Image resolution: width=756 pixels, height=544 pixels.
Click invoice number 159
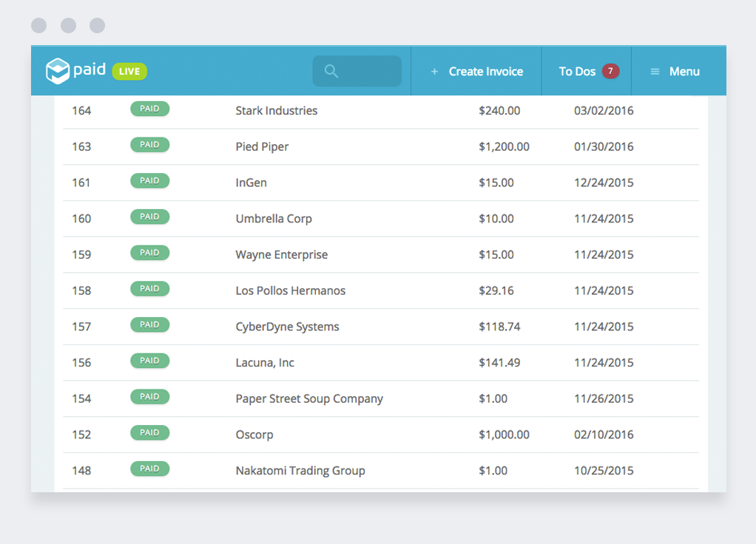[x=81, y=254]
